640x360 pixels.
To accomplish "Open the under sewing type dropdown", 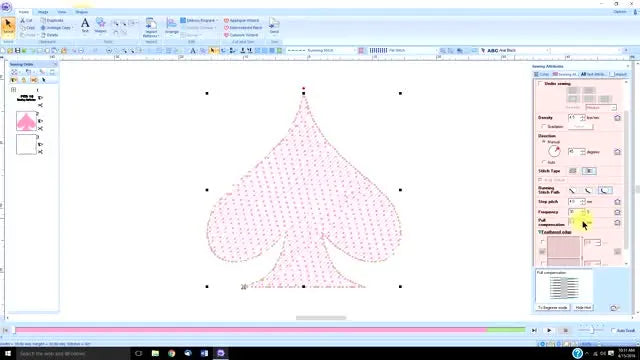I will point(601,107).
